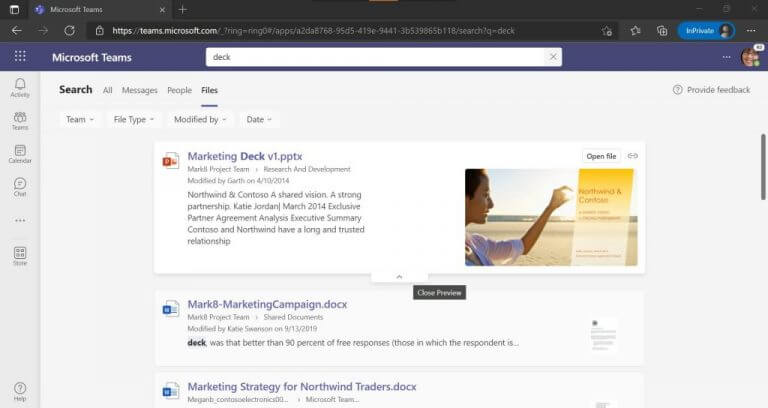Add page to favorites icon
The width and height of the screenshot is (768, 408).
pos(607,30)
